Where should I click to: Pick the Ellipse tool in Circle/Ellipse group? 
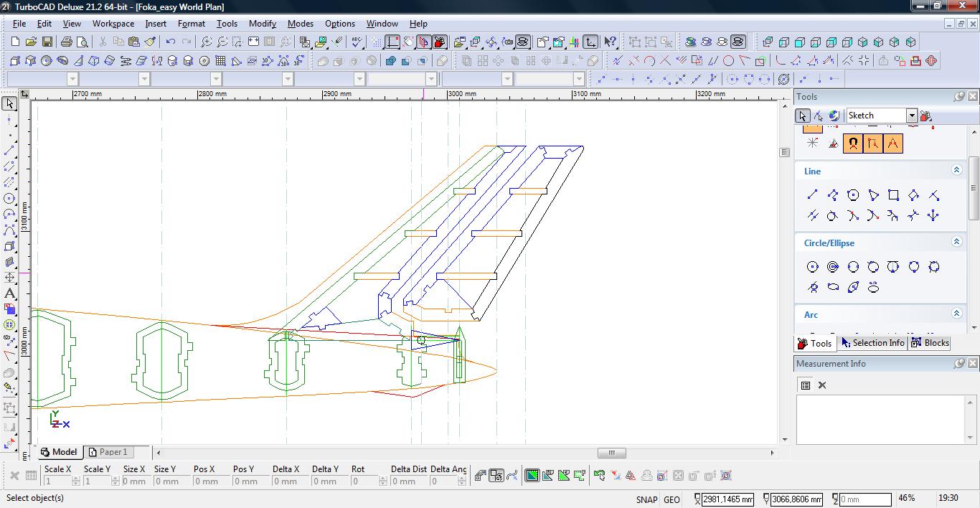[833, 288]
